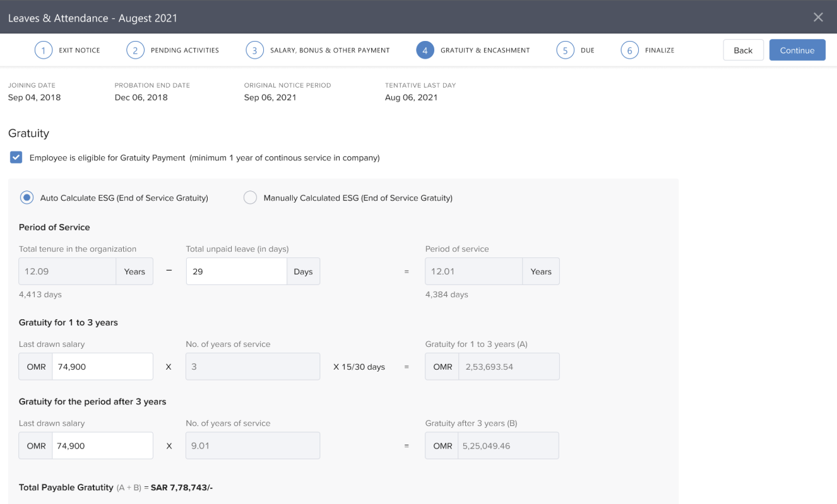Click step 5 circle icon for Due
This screenshot has height=504, width=837.
(x=565, y=50)
